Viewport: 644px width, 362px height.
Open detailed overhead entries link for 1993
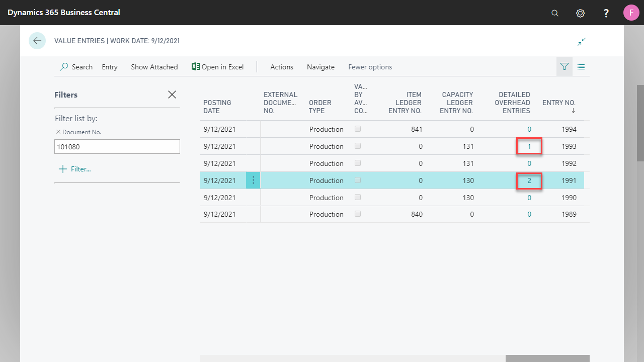point(529,146)
